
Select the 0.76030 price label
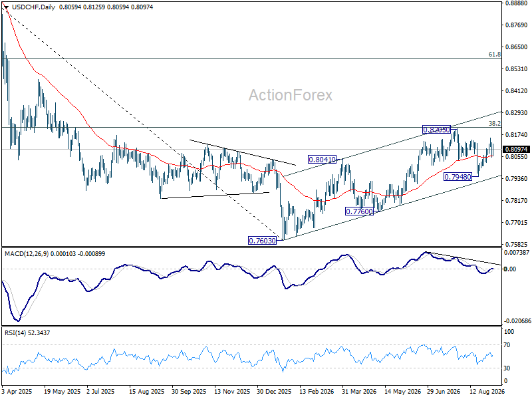point(263,241)
